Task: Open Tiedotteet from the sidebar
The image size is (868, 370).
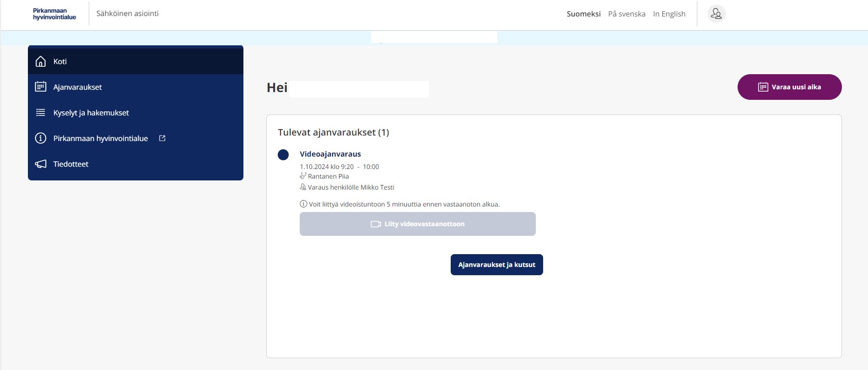Action: click(x=71, y=164)
